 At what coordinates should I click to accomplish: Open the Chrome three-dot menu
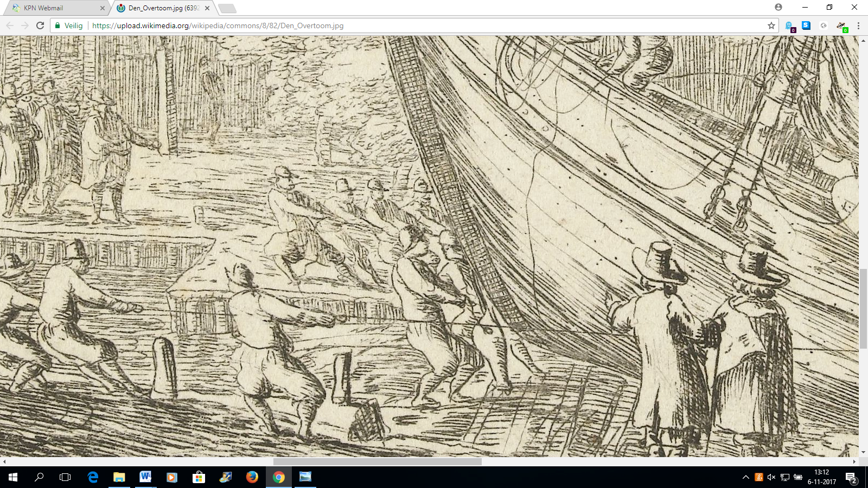coord(858,25)
